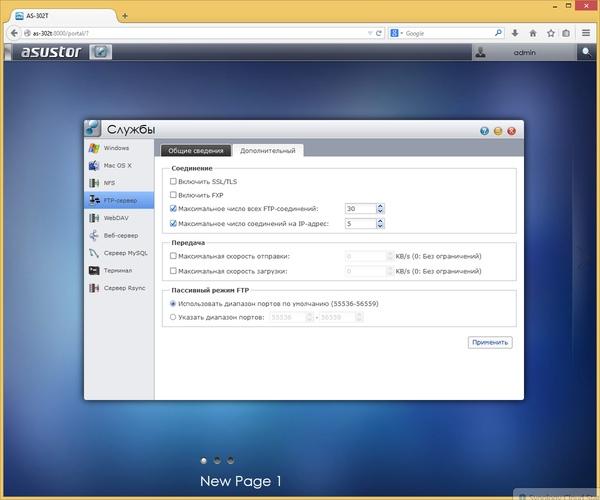Open URL bar history dropdown arrow

[x=370, y=33]
